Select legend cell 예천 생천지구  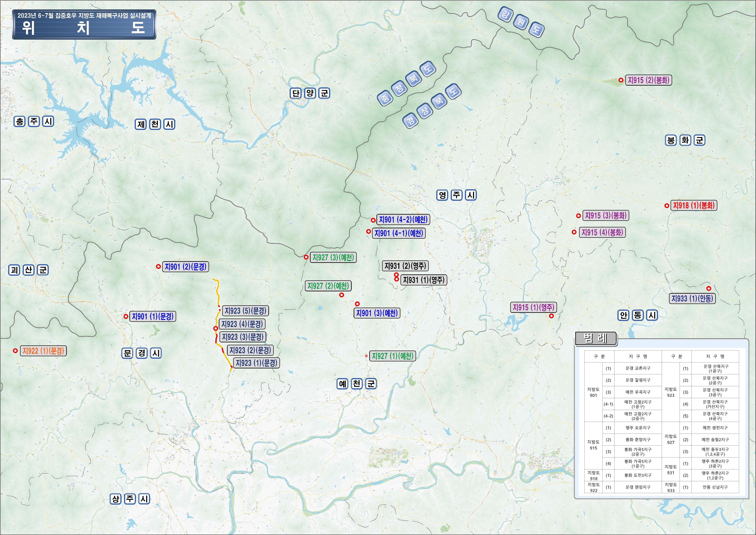pyautogui.click(x=715, y=428)
